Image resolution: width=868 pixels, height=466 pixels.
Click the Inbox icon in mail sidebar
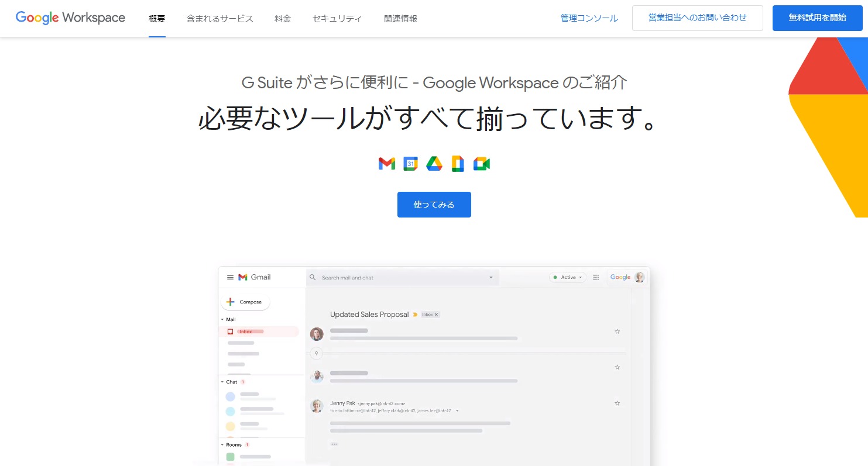[230, 332]
